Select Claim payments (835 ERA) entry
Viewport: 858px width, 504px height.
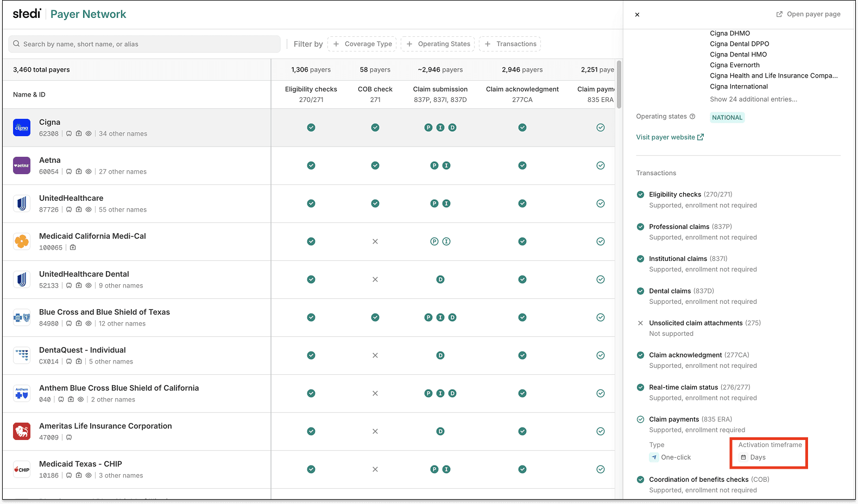691,419
